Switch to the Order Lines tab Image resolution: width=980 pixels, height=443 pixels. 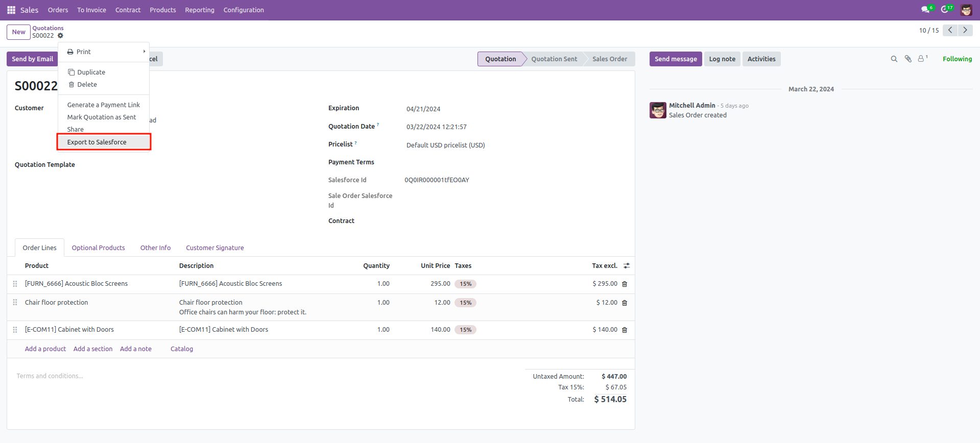[x=39, y=248]
